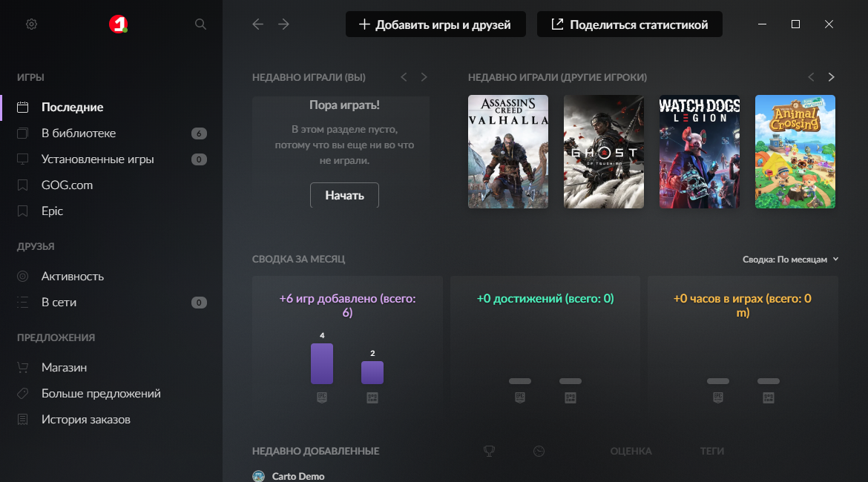This screenshot has width=868, height=482.
Task: Click the bookmark icon beside Epic
Action: [23, 211]
